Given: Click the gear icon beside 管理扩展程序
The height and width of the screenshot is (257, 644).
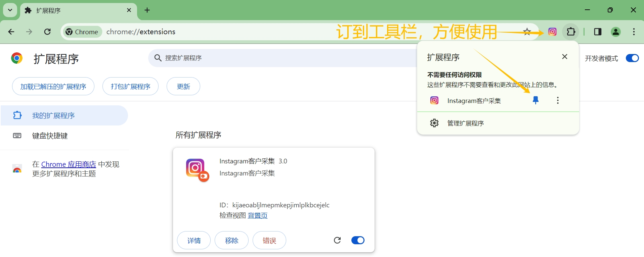Looking at the screenshot, I should click(434, 123).
